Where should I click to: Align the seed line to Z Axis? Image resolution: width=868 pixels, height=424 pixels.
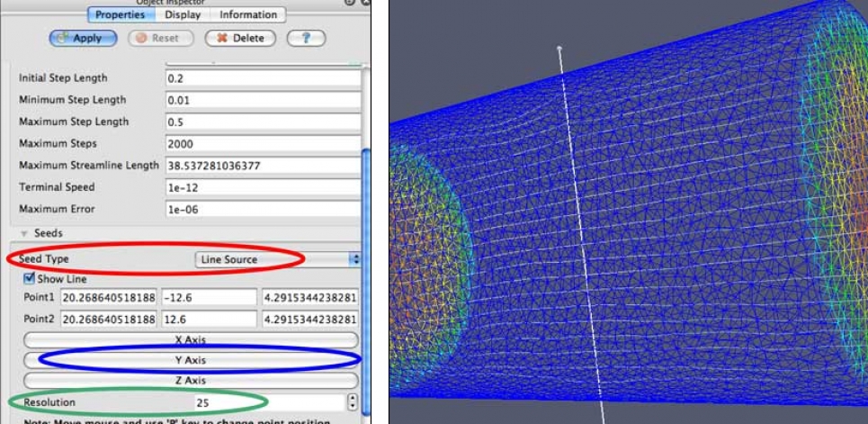pyautogui.click(x=191, y=381)
